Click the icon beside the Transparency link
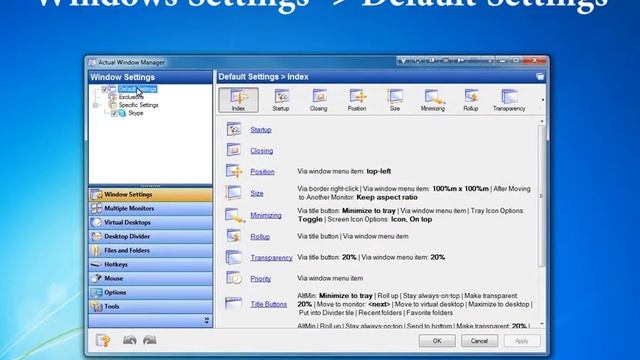Screen dimensions: 640x360 click(234, 257)
